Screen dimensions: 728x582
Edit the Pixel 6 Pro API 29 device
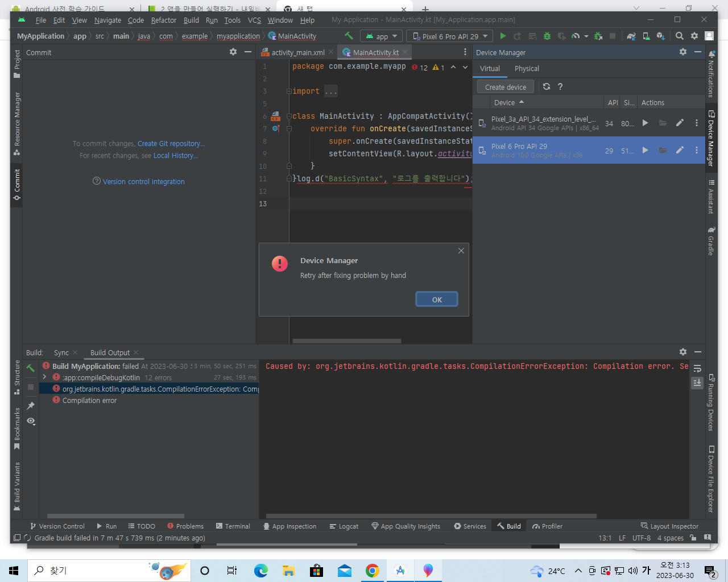coord(680,150)
